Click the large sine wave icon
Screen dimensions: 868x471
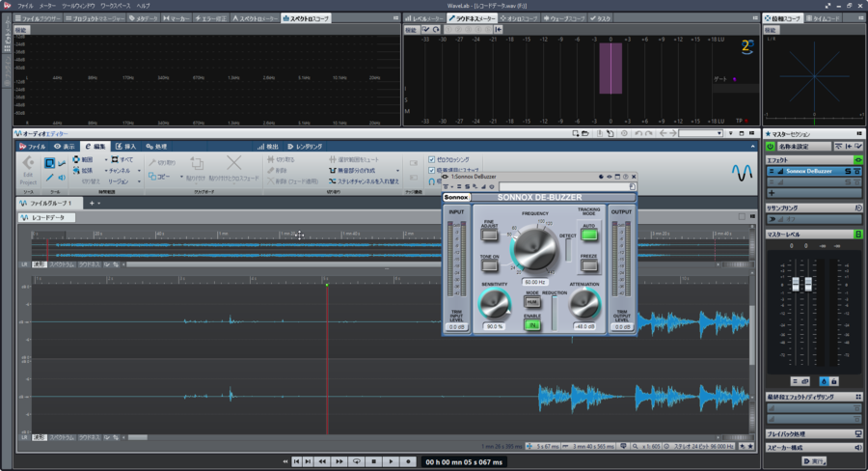click(x=743, y=173)
